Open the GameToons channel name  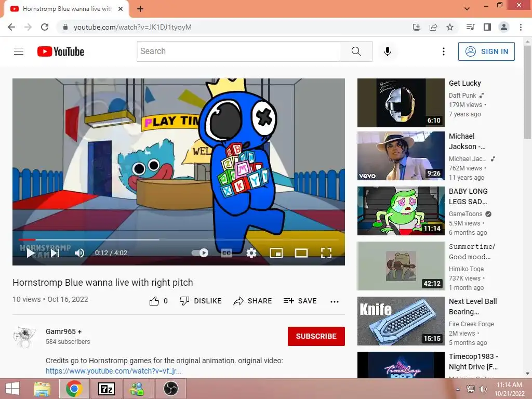465,214
